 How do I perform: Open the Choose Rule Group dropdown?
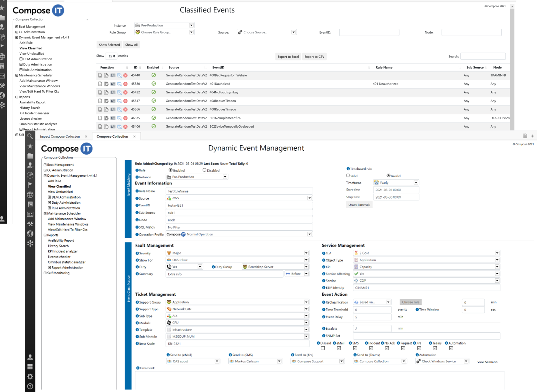(x=191, y=32)
